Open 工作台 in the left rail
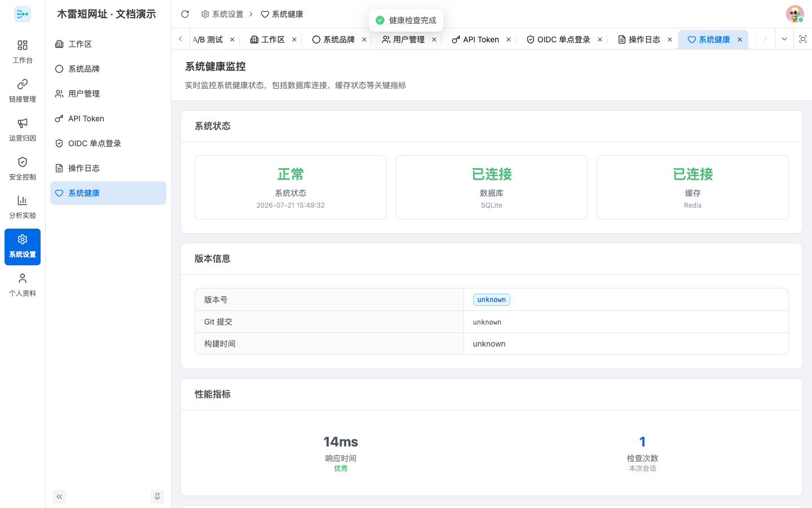812x508 pixels. tap(23, 51)
